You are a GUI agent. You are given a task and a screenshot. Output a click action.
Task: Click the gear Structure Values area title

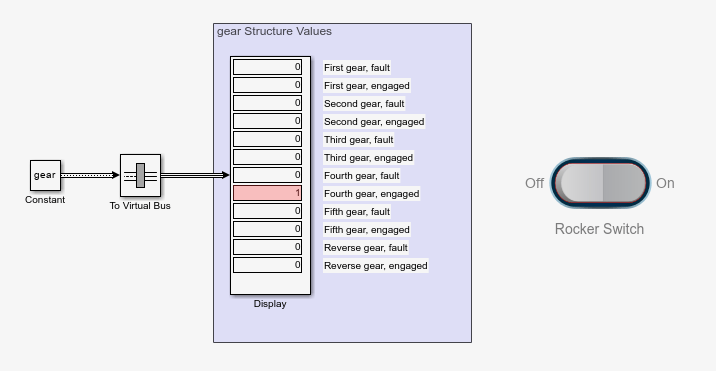click(x=274, y=31)
